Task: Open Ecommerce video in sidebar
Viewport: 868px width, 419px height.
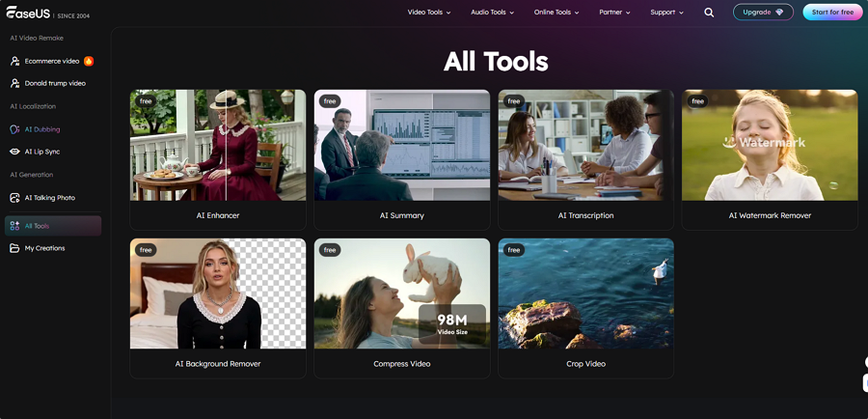Action: click(52, 61)
